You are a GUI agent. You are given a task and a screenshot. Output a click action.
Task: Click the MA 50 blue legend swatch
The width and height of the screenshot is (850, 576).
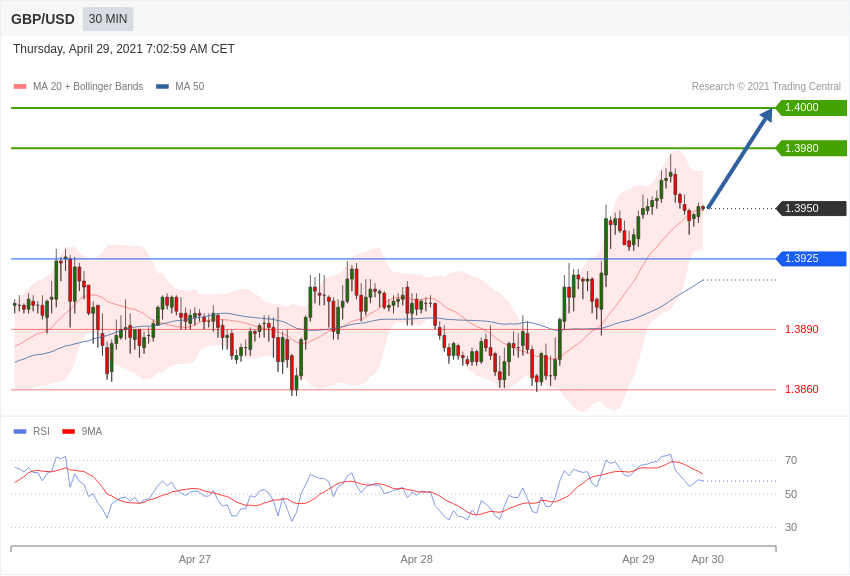click(162, 87)
